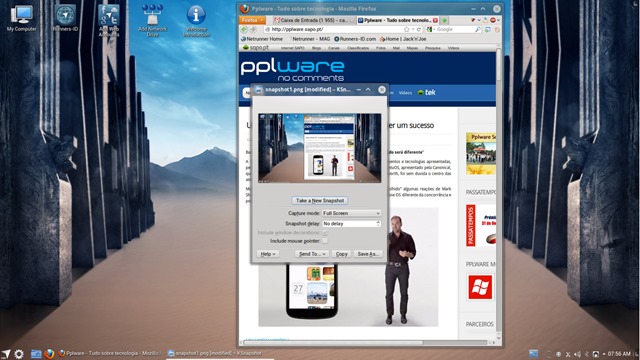Click the red Windows logo banner
640x360 pixels.
tap(480, 287)
